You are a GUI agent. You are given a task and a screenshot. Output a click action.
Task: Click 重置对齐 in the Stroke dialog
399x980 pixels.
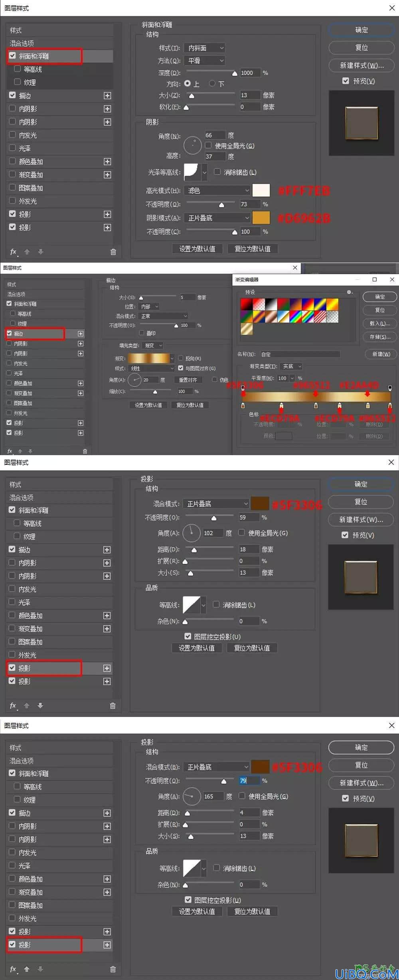click(x=188, y=380)
